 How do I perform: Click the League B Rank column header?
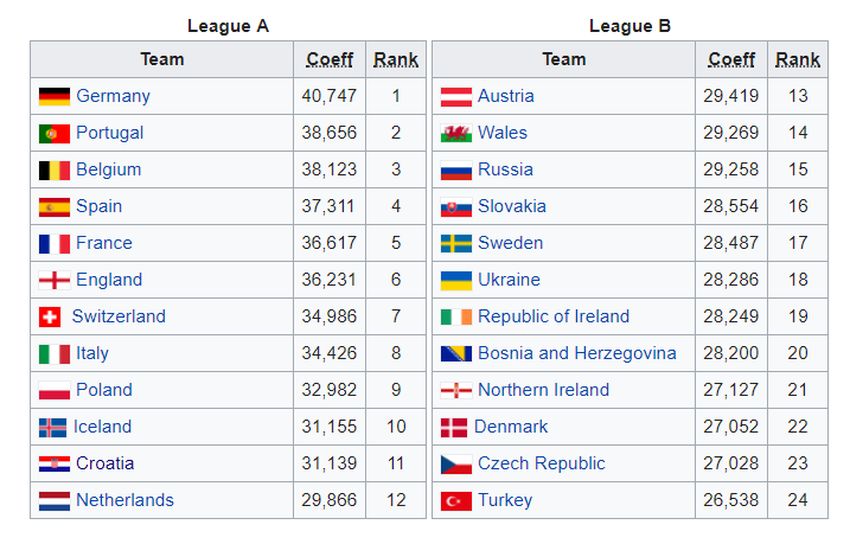[797, 60]
